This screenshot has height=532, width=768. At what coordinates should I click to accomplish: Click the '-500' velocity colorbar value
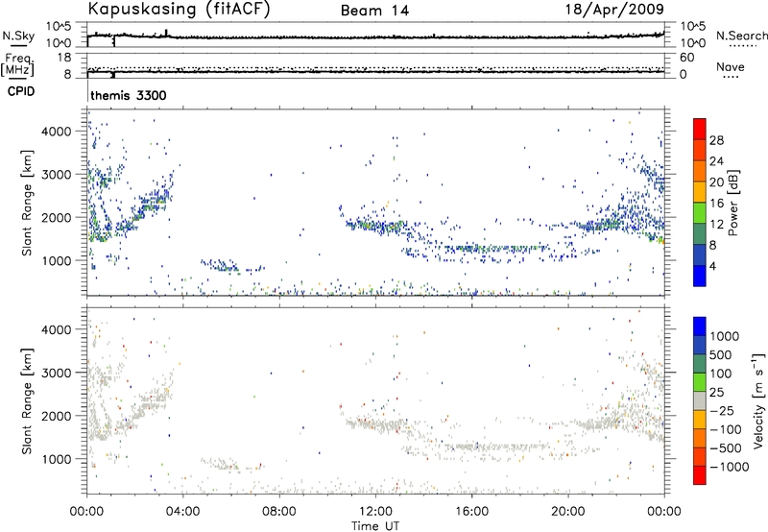point(726,448)
